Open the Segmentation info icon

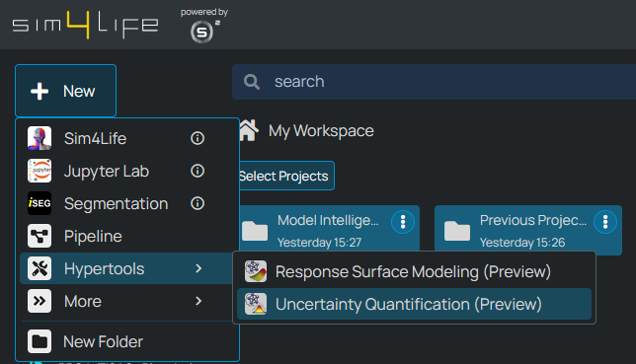point(198,203)
